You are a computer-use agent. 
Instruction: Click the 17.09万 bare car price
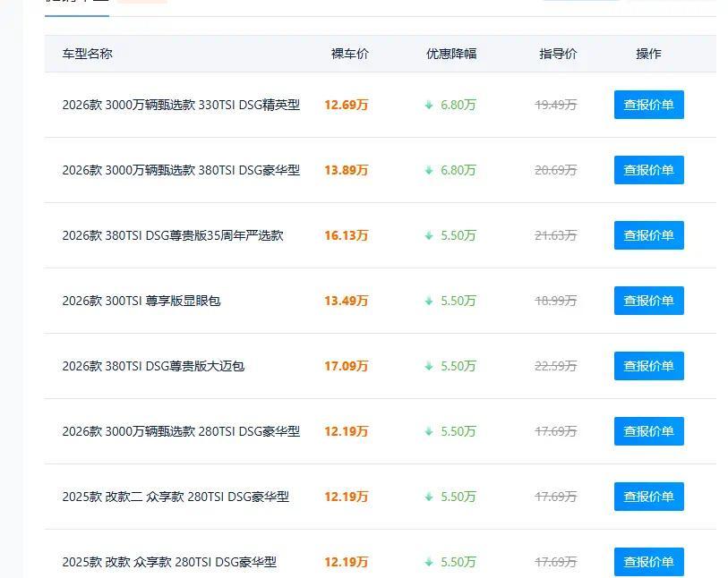[x=346, y=367]
